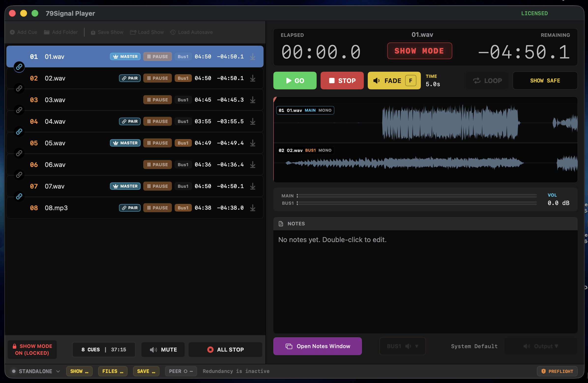588x383 pixels.
Task: Open the Bus1 selector on cue 07.wav
Action: point(183,186)
